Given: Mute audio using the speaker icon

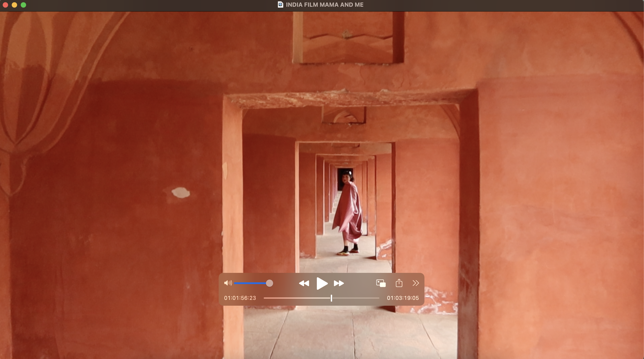Looking at the screenshot, I should tap(228, 283).
